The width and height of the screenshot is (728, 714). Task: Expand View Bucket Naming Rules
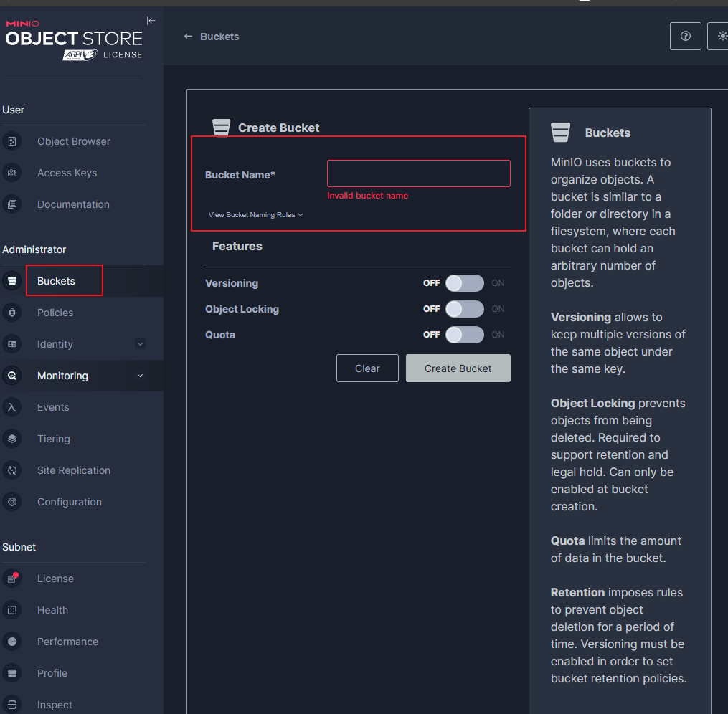[x=256, y=215]
